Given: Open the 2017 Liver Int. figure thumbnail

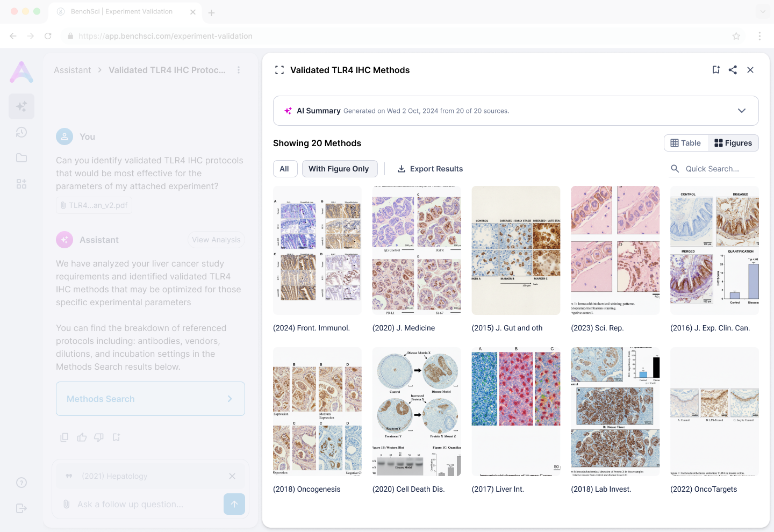Looking at the screenshot, I should pos(515,411).
